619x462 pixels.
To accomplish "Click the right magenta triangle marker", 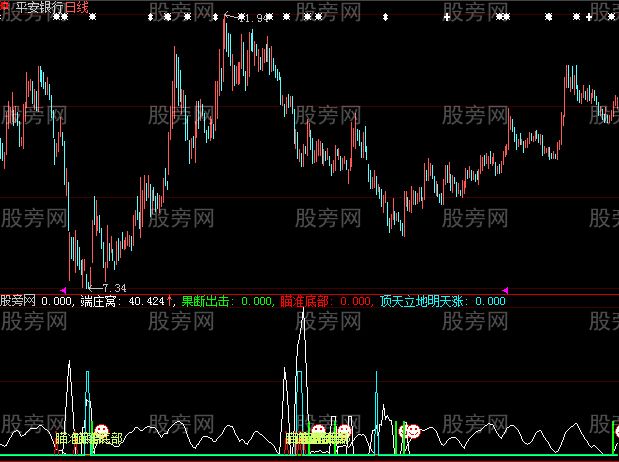I will pyautogui.click(x=505, y=290).
